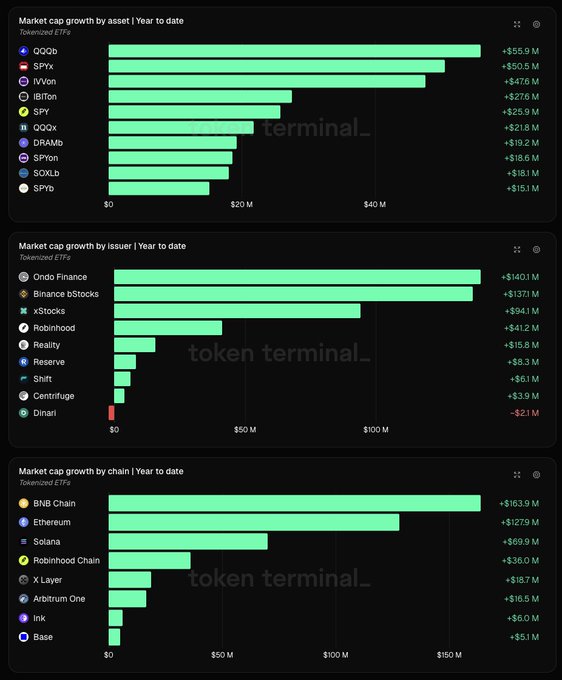Click the Market cap growth by asset title
This screenshot has width=562, height=680.
click(x=101, y=21)
